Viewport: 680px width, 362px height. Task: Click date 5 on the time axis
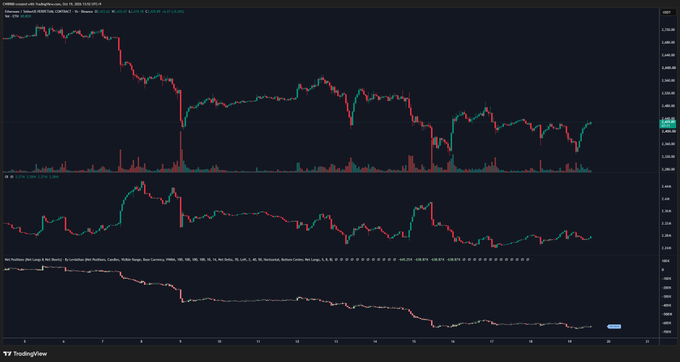coord(25,342)
